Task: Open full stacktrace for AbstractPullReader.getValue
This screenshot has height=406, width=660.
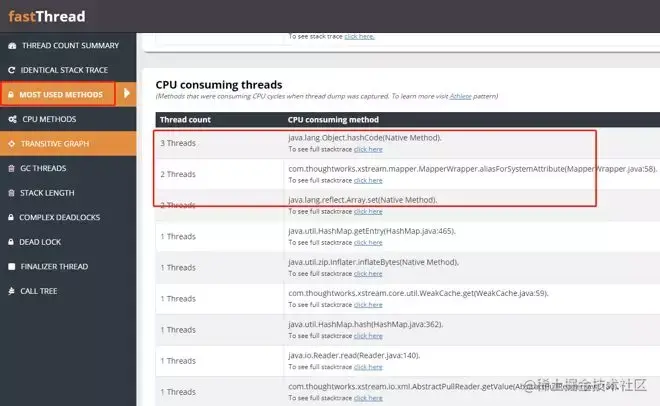Action: pos(368,398)
